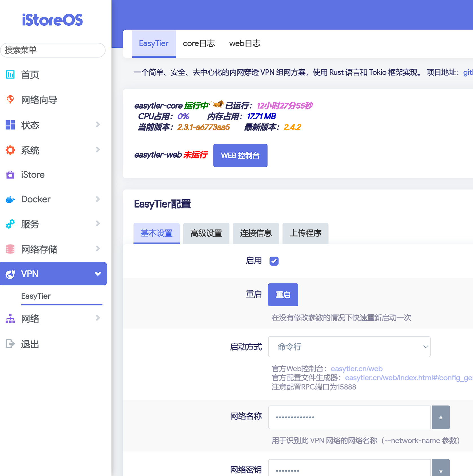Expand the 网络存储 menu chevron
473x476 pixels.
point(98,248)
